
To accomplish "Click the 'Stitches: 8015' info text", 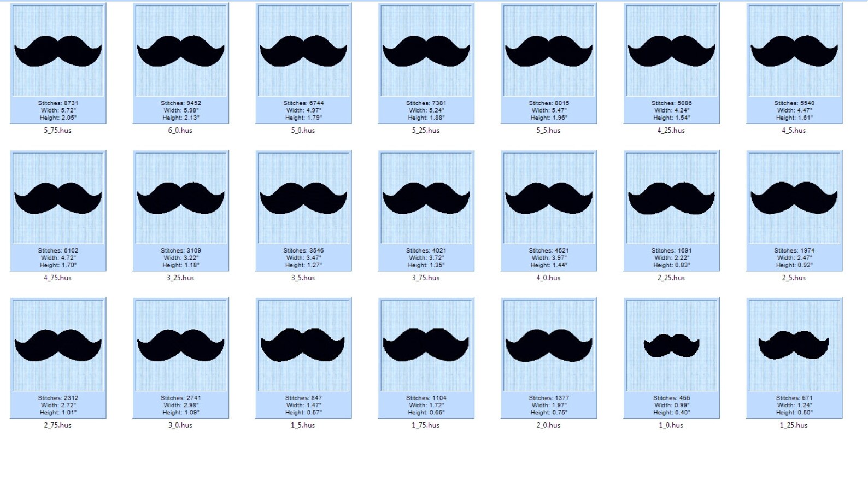I will tap(549, 103).
